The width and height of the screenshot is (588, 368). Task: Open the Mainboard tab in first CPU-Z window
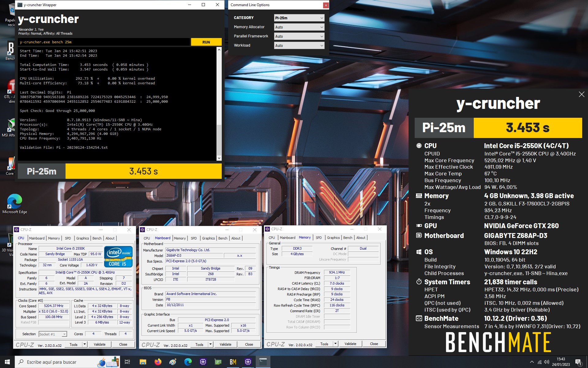coord(37,238)
